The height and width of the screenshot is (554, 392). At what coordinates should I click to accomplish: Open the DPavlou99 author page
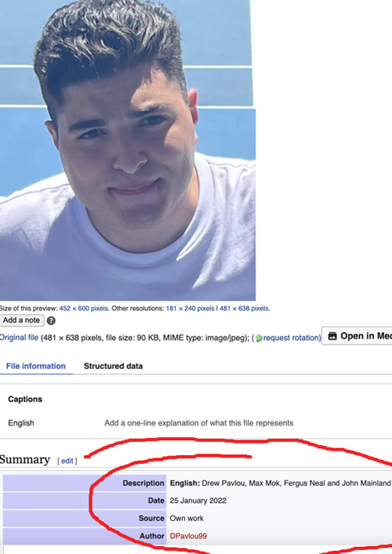(188, 536)
